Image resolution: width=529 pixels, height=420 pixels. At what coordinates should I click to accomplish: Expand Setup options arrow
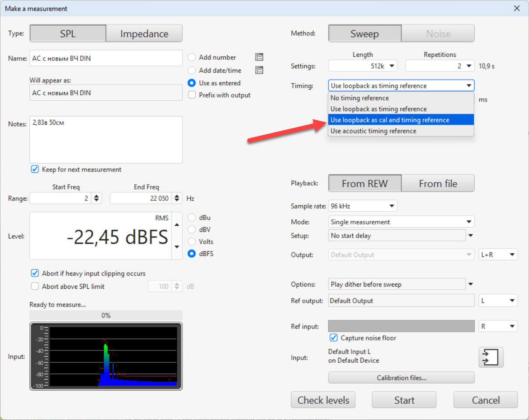coord(470,235)
